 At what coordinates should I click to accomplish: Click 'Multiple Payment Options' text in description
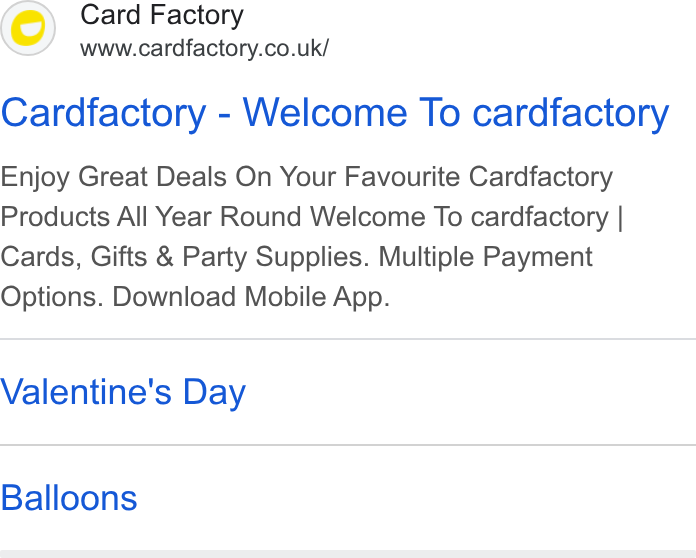(x=485, y=257)
